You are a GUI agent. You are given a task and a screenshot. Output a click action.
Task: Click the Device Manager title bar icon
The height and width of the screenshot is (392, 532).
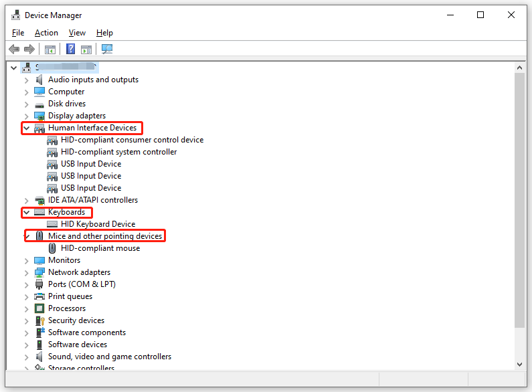[15, 15]
